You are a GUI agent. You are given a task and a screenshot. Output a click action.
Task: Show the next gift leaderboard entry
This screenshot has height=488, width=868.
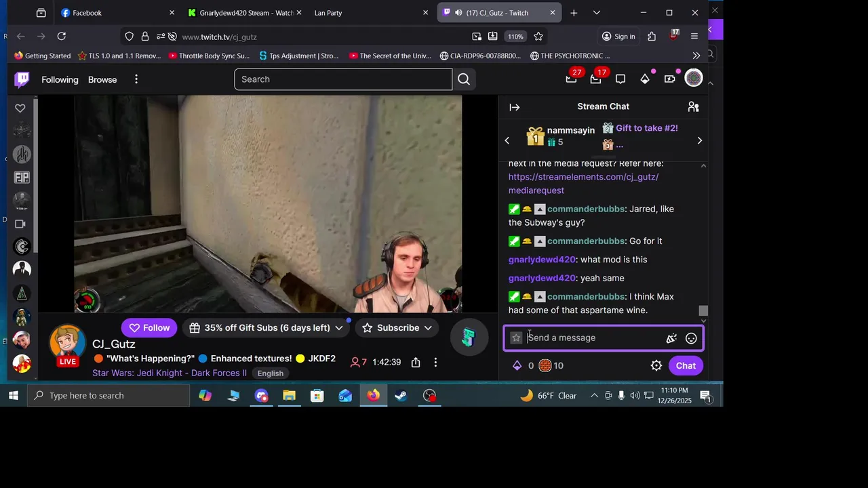coord(700,141)
